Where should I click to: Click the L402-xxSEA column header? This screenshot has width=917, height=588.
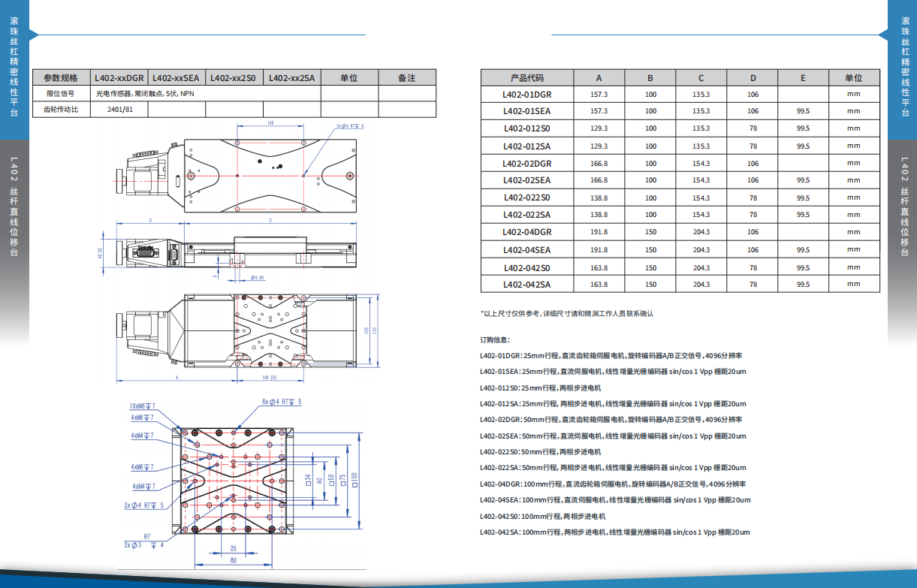(x=176, y=77)
